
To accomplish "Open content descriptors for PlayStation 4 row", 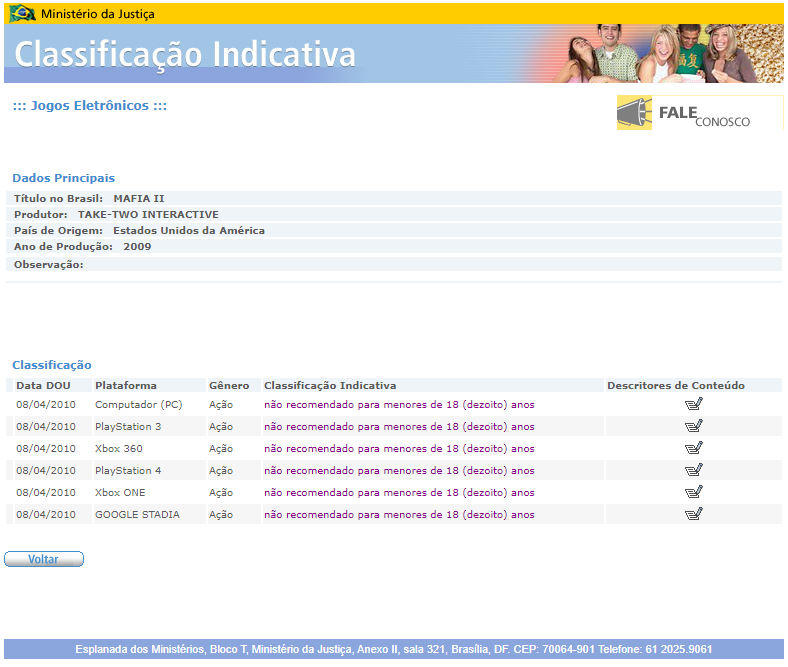I will point(694,470).
